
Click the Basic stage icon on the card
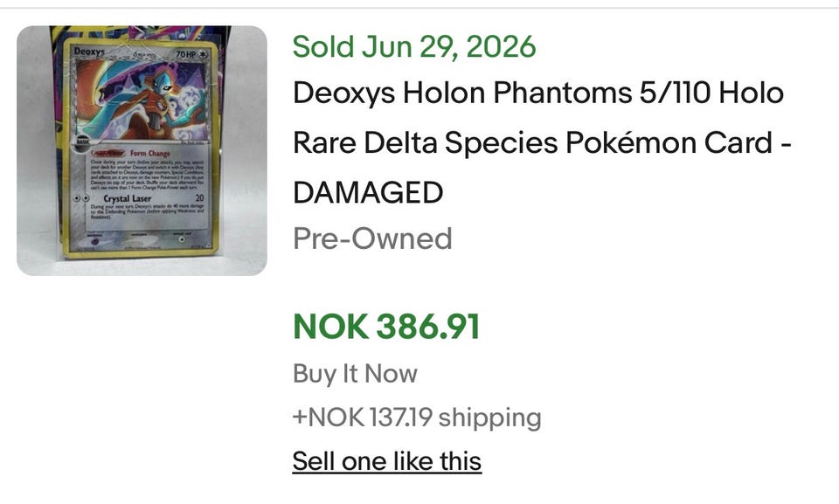pos(82,142)
